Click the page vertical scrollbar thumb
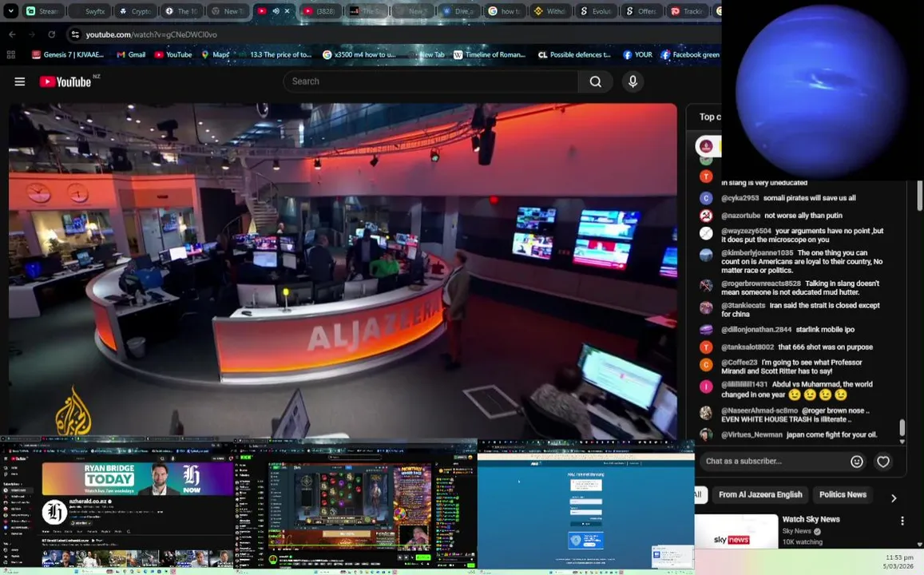The image size is (924, 575). (x=920, y=194)
